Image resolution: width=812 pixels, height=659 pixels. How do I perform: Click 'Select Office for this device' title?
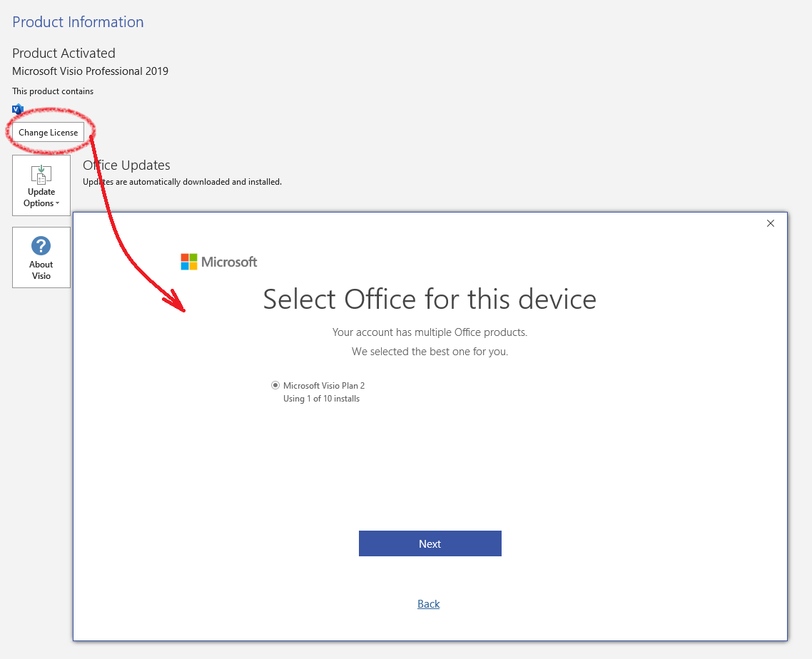tap(430, 300)
